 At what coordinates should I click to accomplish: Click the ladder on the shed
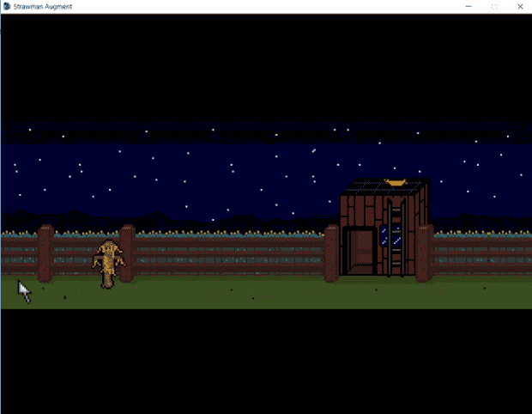coord(396,239)
